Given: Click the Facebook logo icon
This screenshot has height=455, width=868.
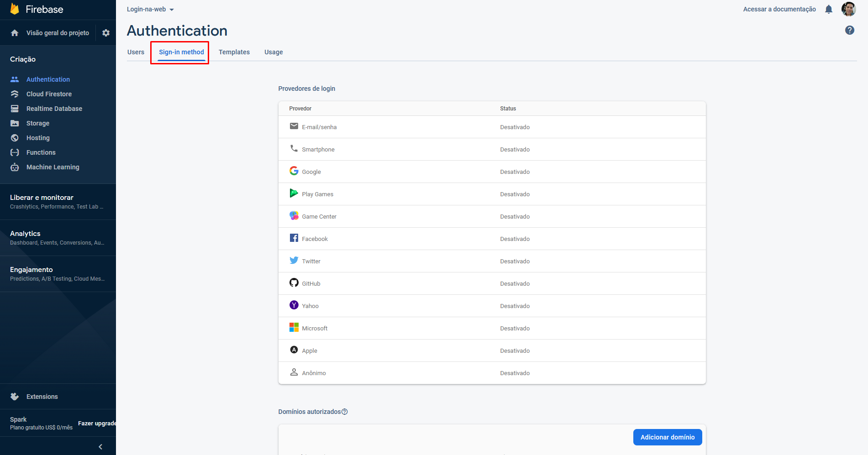Looking at the screenshot, I should coord(294,238).
